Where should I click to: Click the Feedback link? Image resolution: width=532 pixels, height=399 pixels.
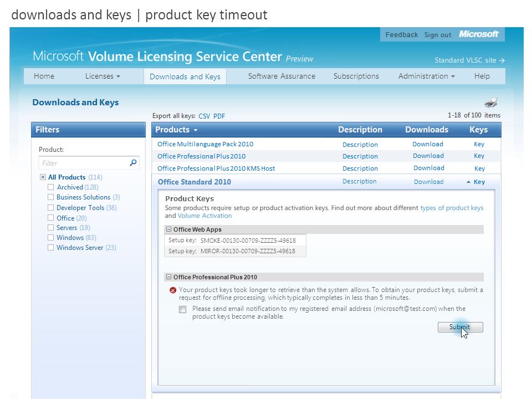[x=402, y=34]
